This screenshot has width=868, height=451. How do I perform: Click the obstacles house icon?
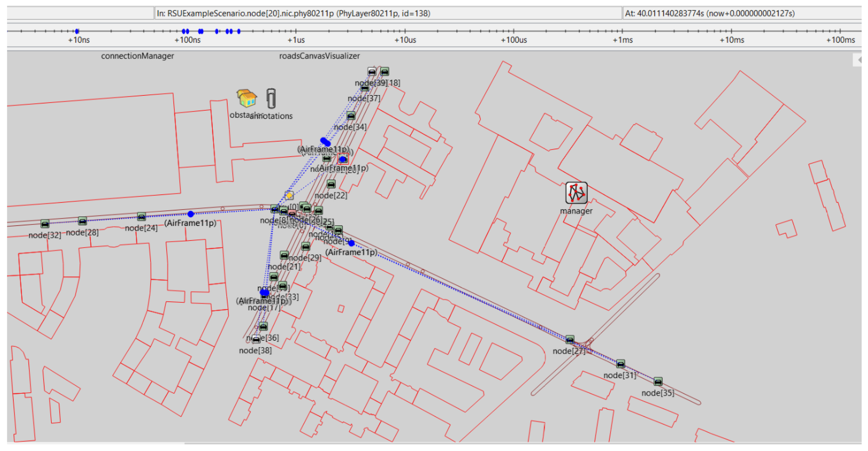pyautogui.click(x=247, y=98)
